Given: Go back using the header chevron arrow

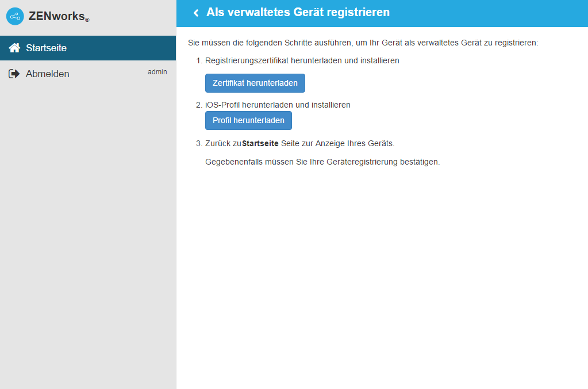Looking at the screenshot, I should [196, 13].
